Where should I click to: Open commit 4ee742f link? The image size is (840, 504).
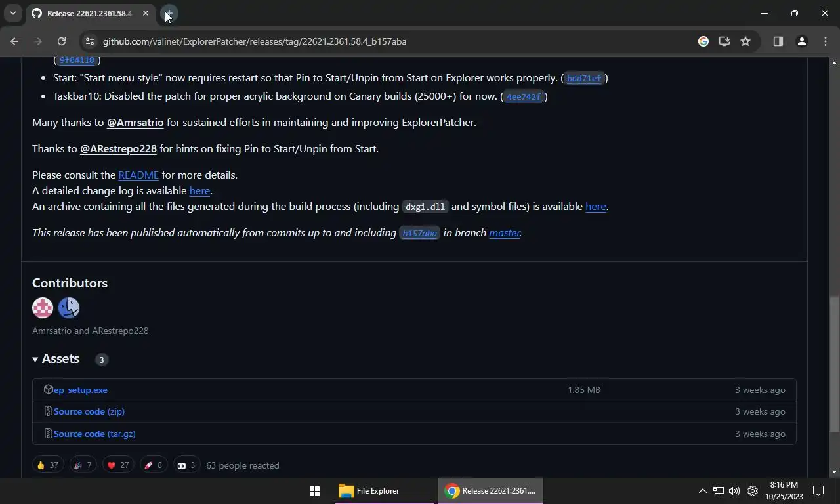click(x=524, y=97)
